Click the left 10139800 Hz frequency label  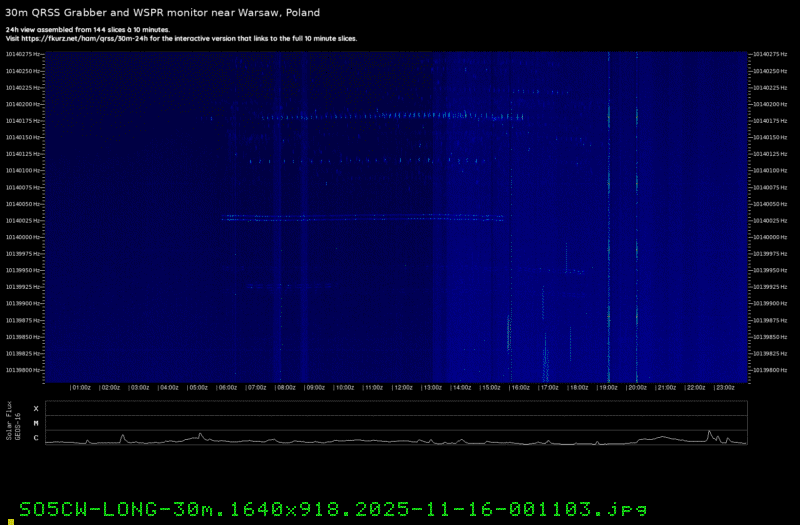pos(24,370)
